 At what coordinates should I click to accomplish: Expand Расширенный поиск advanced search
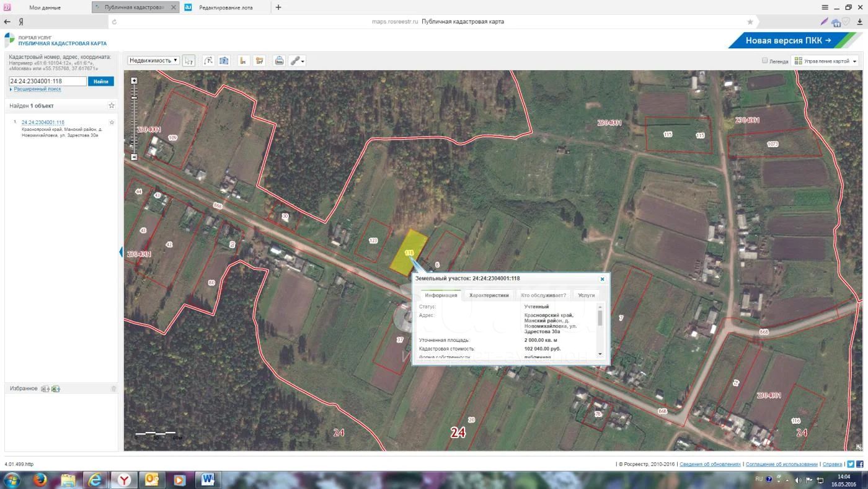pos(37,89)
